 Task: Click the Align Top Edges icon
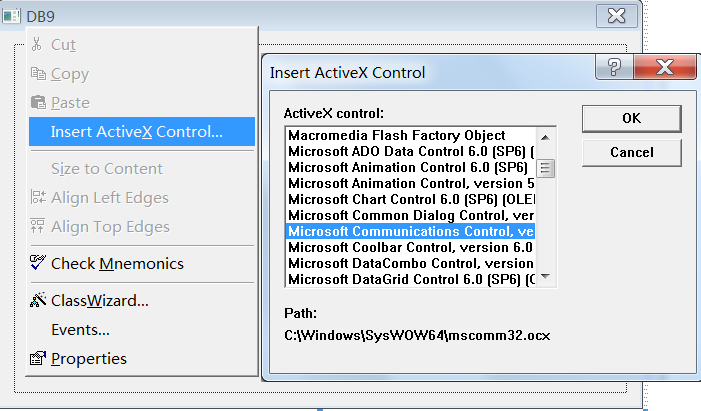38,226
